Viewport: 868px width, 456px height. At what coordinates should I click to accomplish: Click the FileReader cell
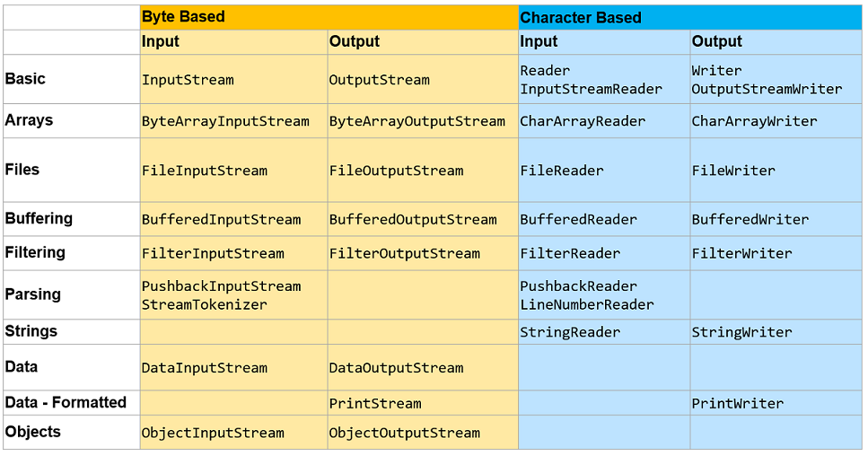click(562, 171)
